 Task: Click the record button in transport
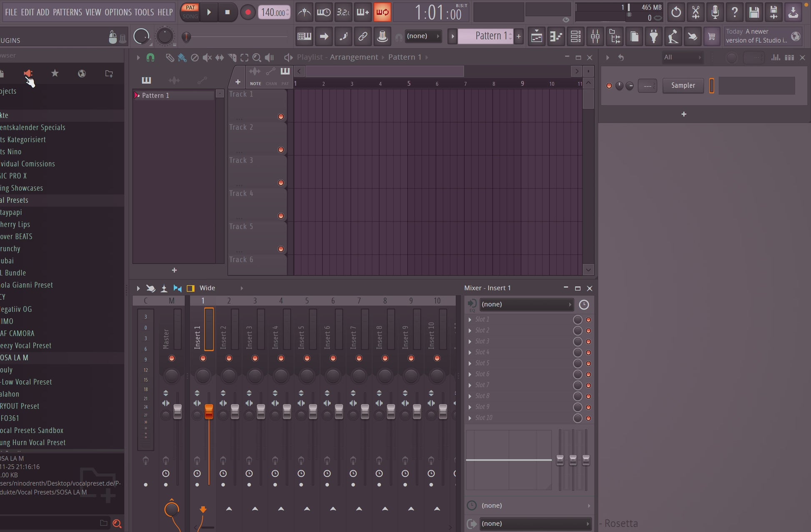(x=248, y=12)
